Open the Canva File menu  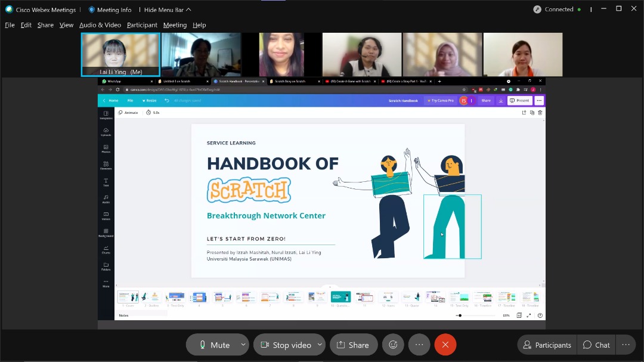130,101
